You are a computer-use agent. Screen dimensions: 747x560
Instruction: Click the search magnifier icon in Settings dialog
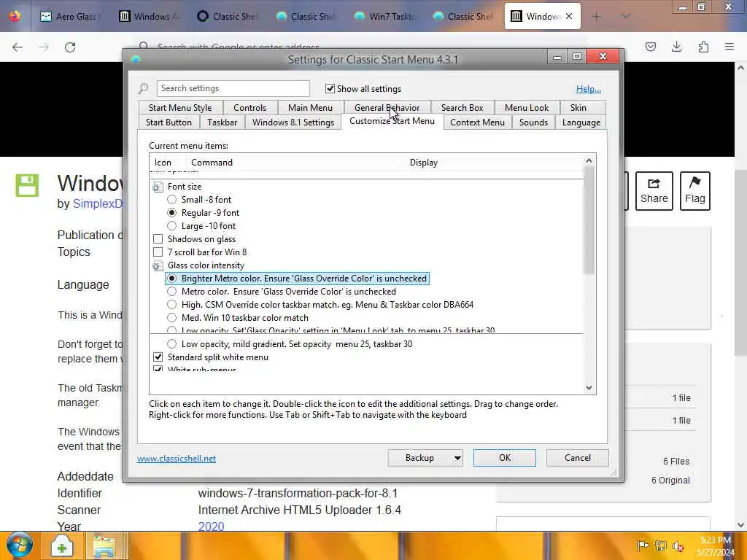coord(144,88)
